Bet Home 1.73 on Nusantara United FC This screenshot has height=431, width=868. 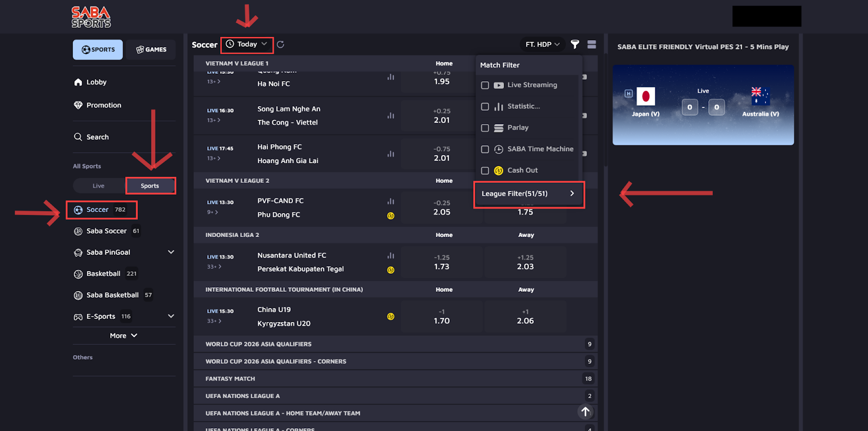tap(442, 262)
